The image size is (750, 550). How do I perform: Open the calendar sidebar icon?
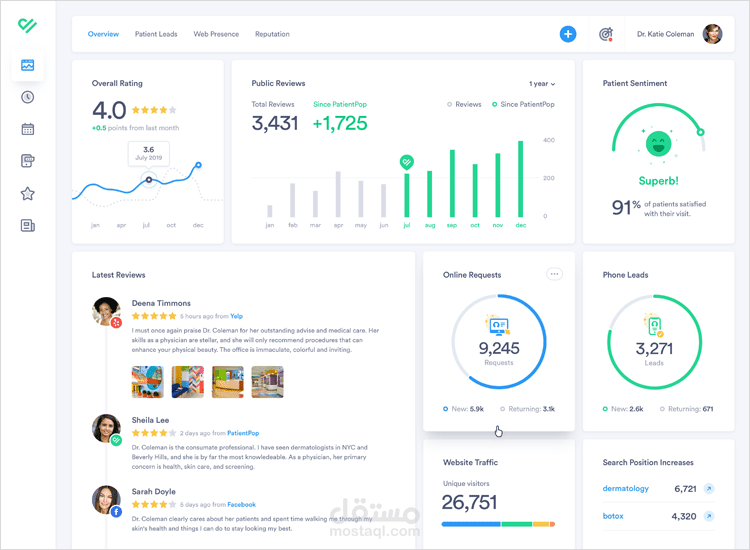click(x=28, y=129)
